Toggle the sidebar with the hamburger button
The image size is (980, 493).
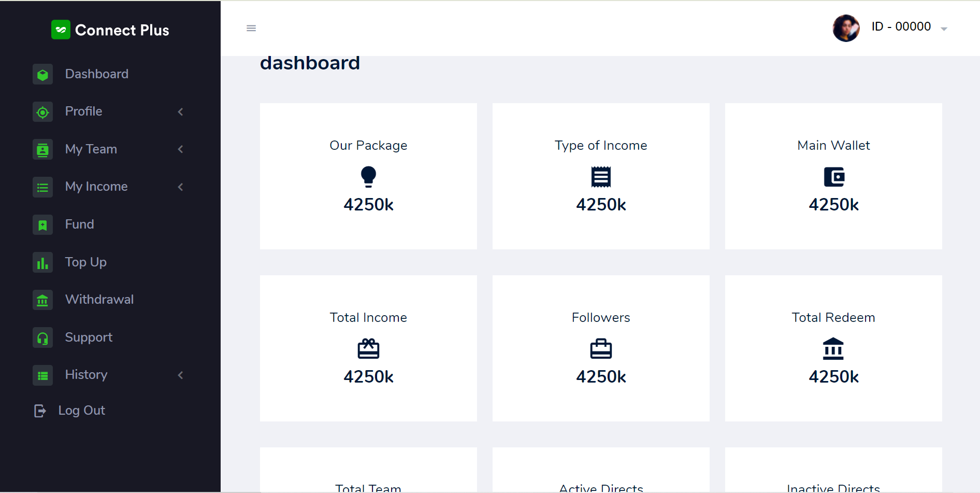(x=251, y=28)
